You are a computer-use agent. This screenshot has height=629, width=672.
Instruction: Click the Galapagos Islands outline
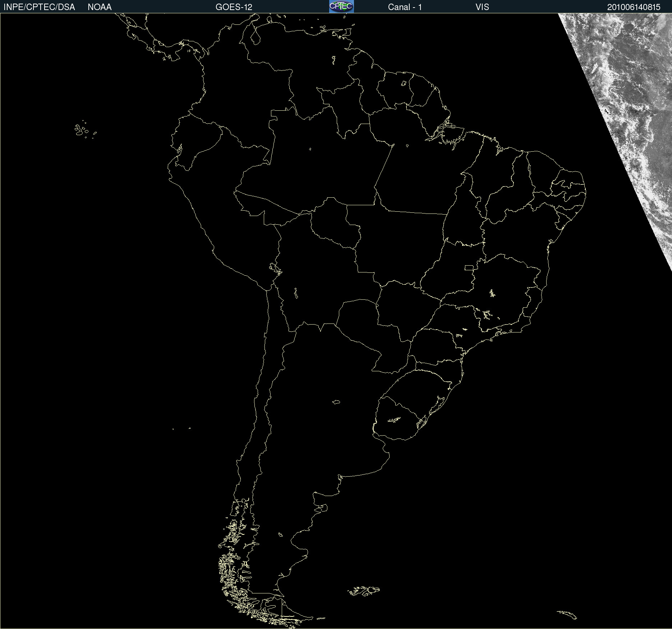point(85,129)
